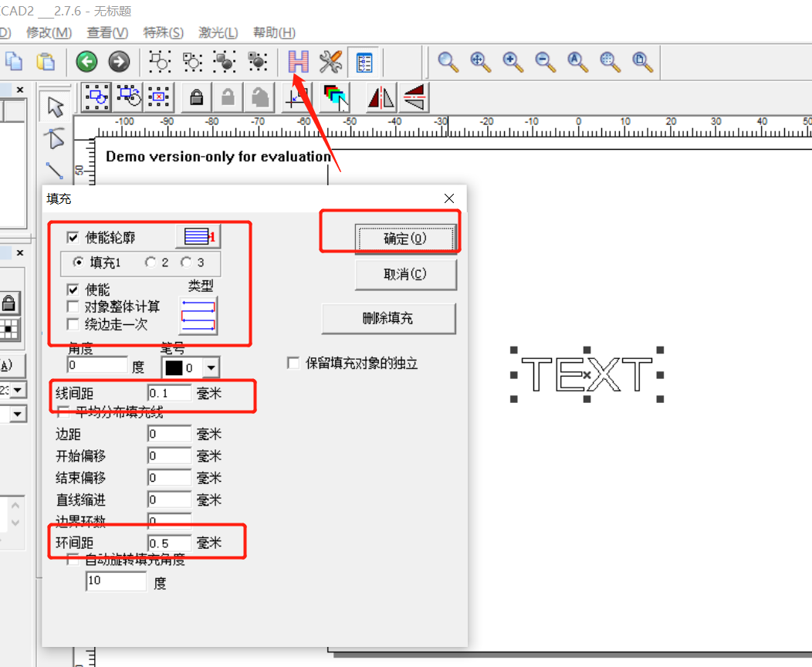This screenshot has width=812, height=667.
Task: Click the 角度 angle input field
Action: click(x=96, y=365)
